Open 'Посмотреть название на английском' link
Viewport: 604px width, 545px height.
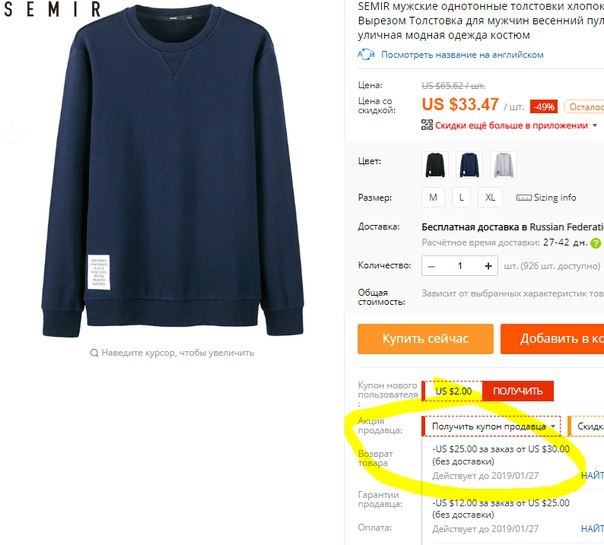[462, 55]
